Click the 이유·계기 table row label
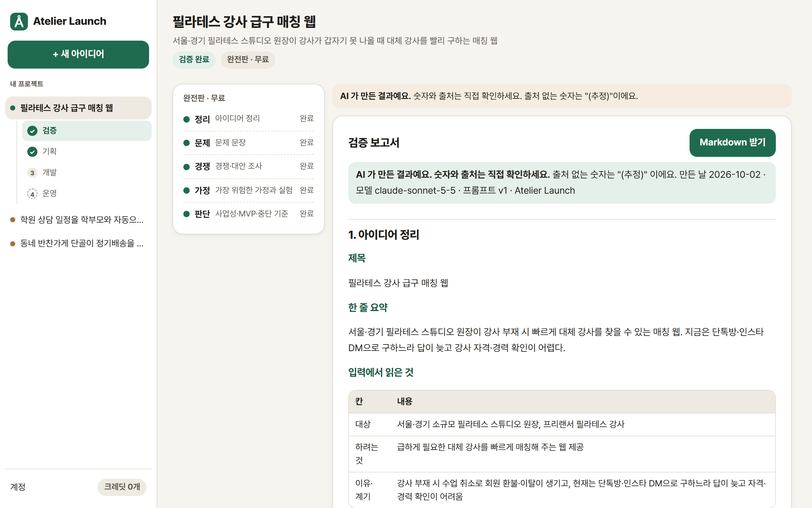 [364, 490]
